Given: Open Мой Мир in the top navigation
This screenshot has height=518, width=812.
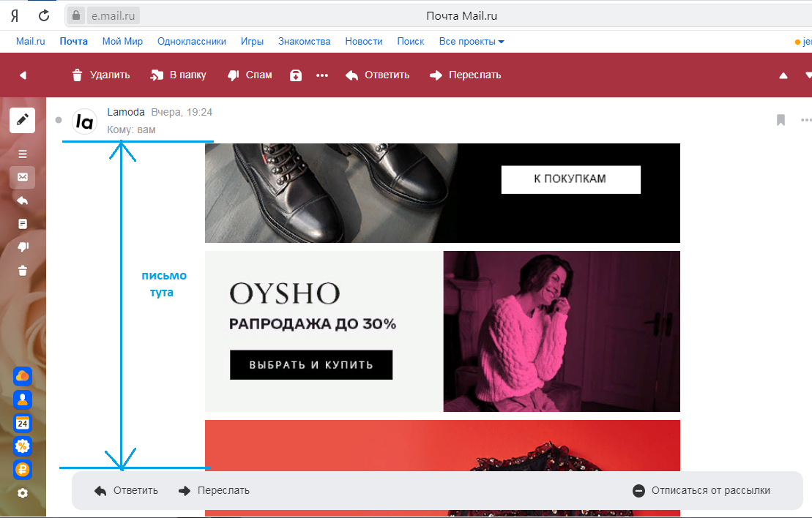Looking at the screenshot, I should point(122,42).
